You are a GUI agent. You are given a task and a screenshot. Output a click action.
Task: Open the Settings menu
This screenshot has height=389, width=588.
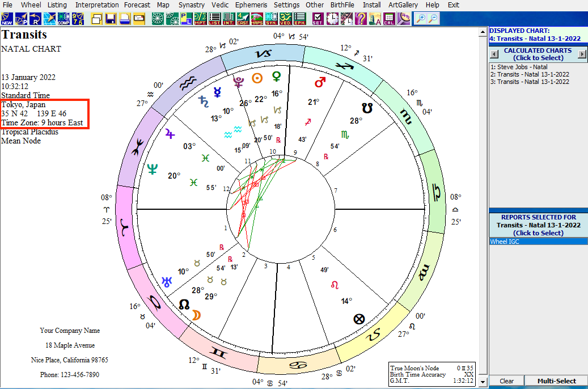(x=286, y=5)
